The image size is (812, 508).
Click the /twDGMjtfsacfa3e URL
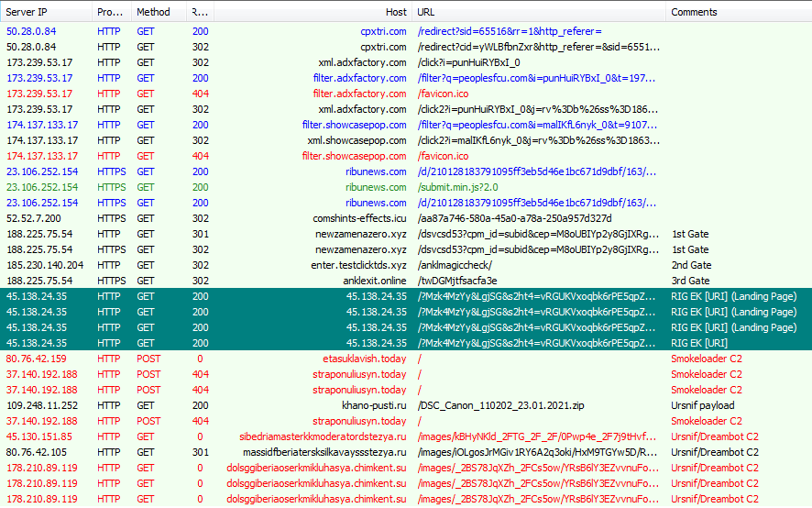pyautogui.click(x=457, y=281)
